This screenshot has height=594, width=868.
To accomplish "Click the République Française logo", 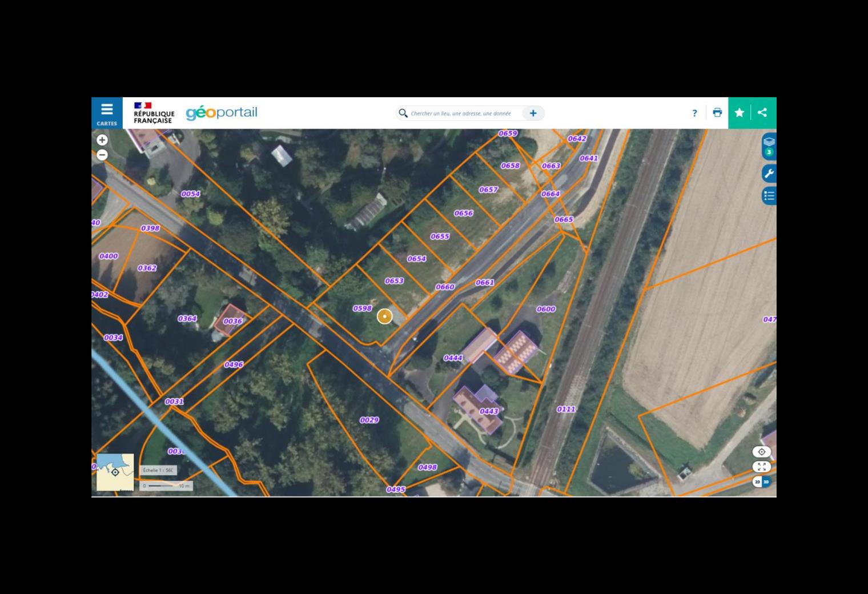I will point(153,113).
